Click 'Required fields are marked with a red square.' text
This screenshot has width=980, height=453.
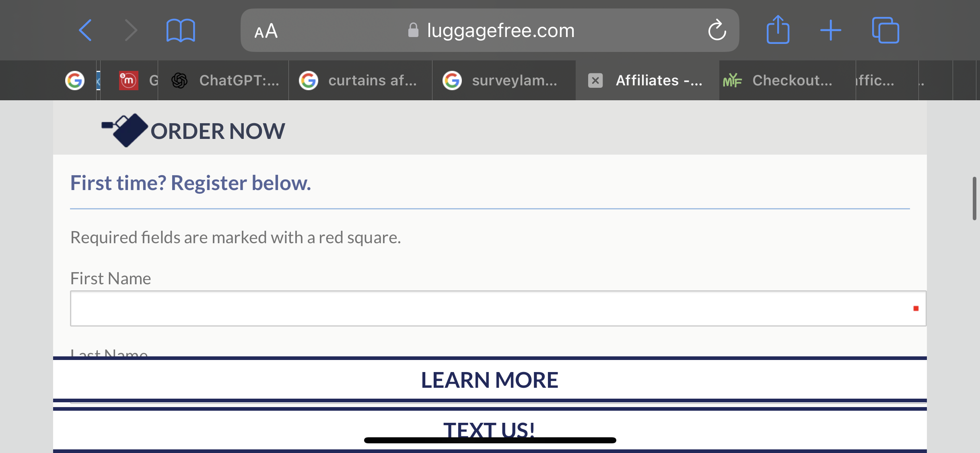(x=235, y=238)
